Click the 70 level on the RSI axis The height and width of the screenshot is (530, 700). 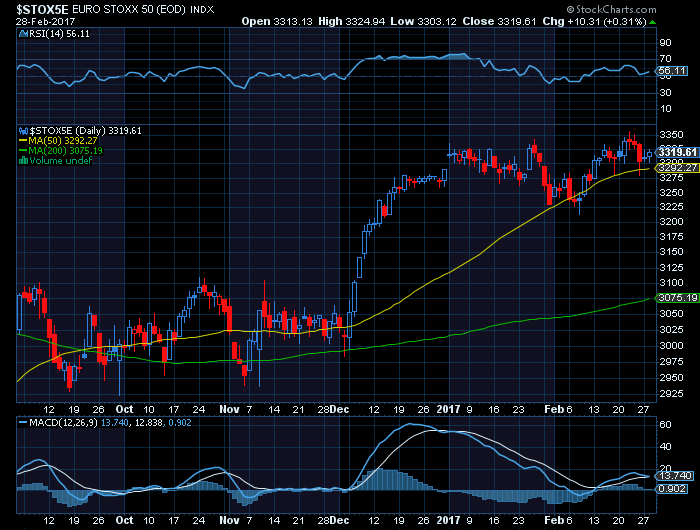pos(665,59)
